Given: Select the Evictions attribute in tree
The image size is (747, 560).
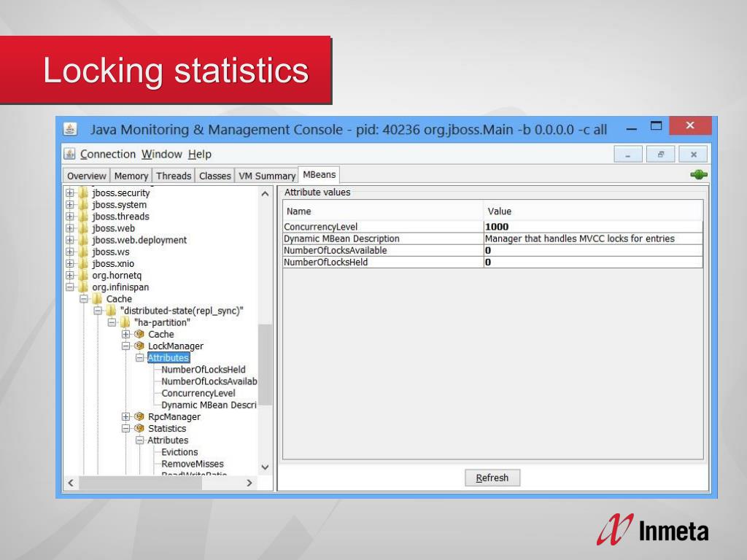Looking at the screenshot, I should coord(179,452).
